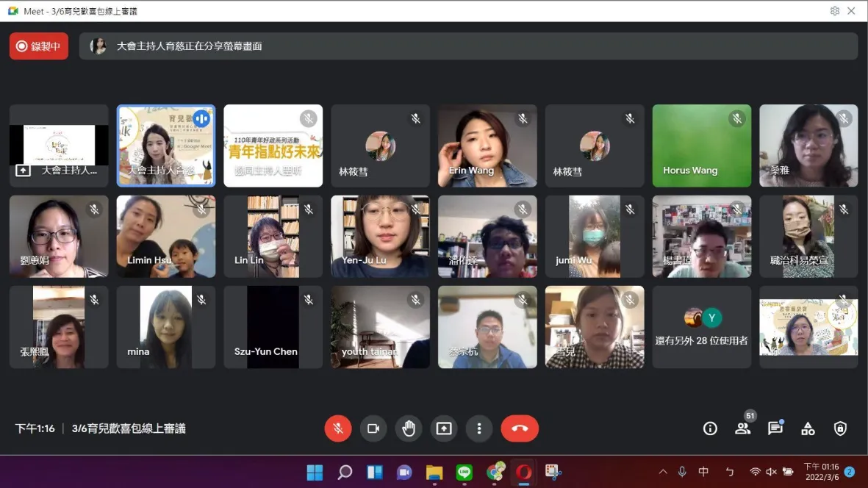Select the Erin Wang video tile

coord(487,146)
